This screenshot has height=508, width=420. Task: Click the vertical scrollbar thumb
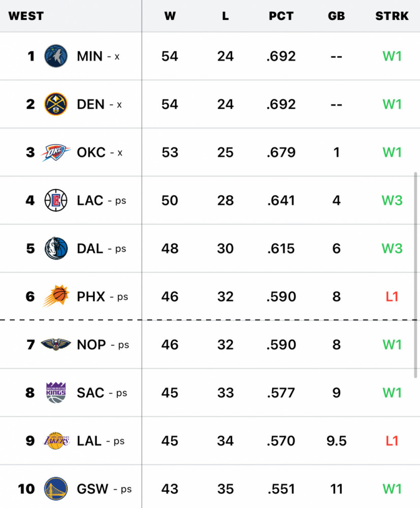416,274
